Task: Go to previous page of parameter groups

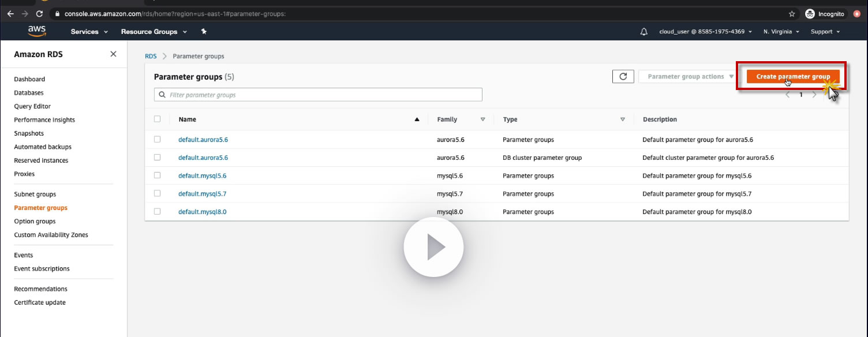Action: [x=788, y=95]
